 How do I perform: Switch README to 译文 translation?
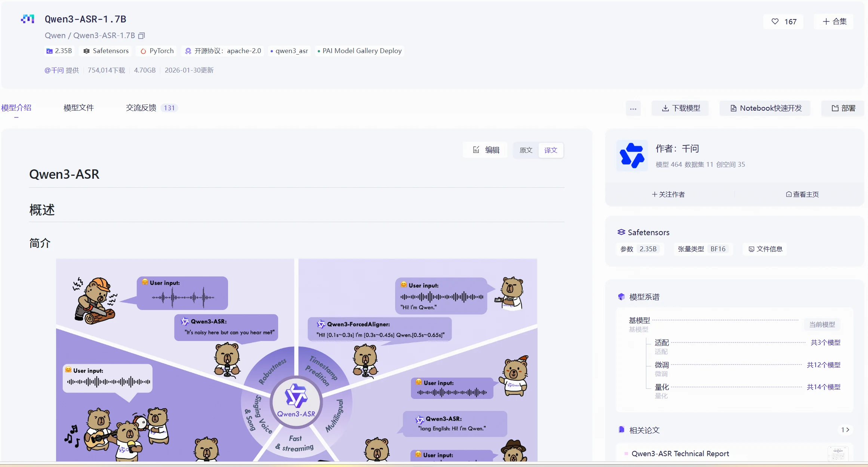pyautogui.click(x=551, y=150)
